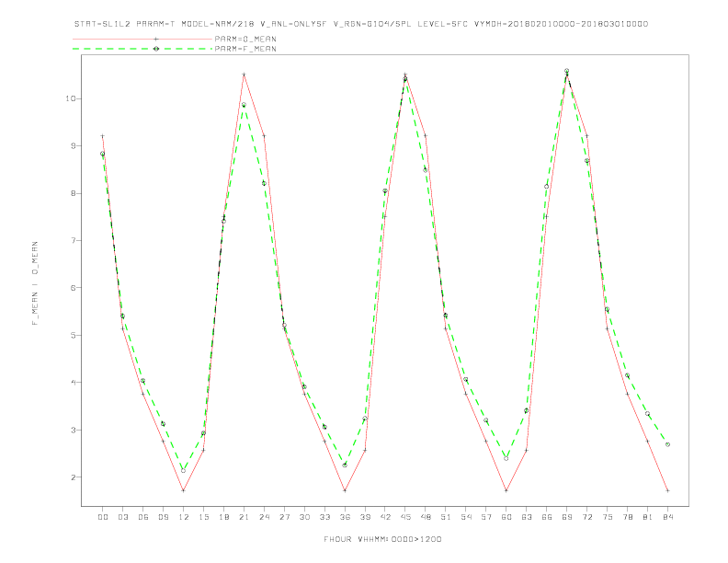
Task: Click y-axis tick label 7
Action: (74, 241)
